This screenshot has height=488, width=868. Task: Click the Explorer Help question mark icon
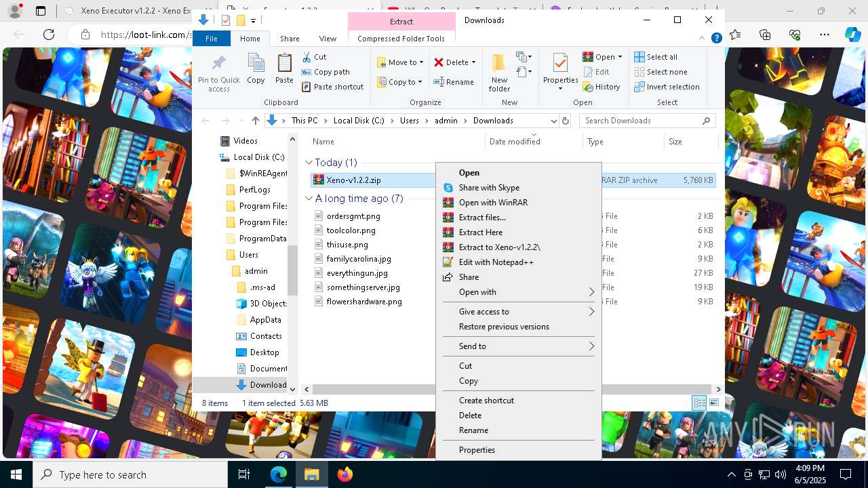coord(716,39)
